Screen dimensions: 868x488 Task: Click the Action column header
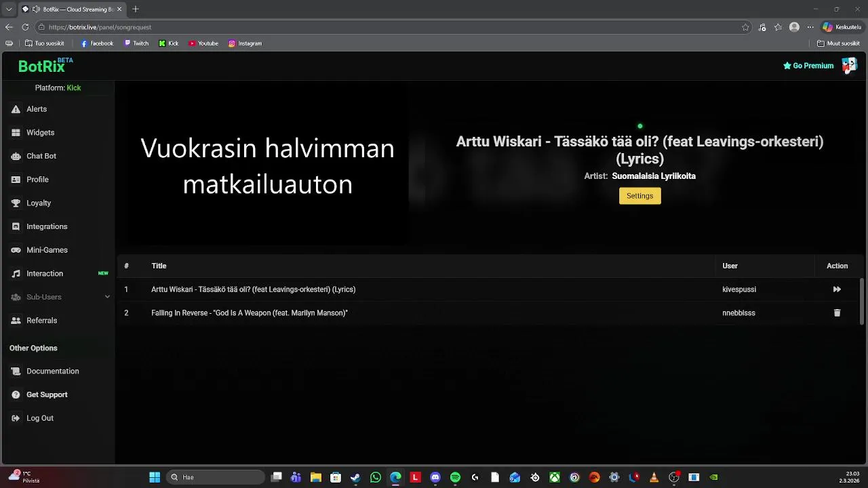point(837,266)
